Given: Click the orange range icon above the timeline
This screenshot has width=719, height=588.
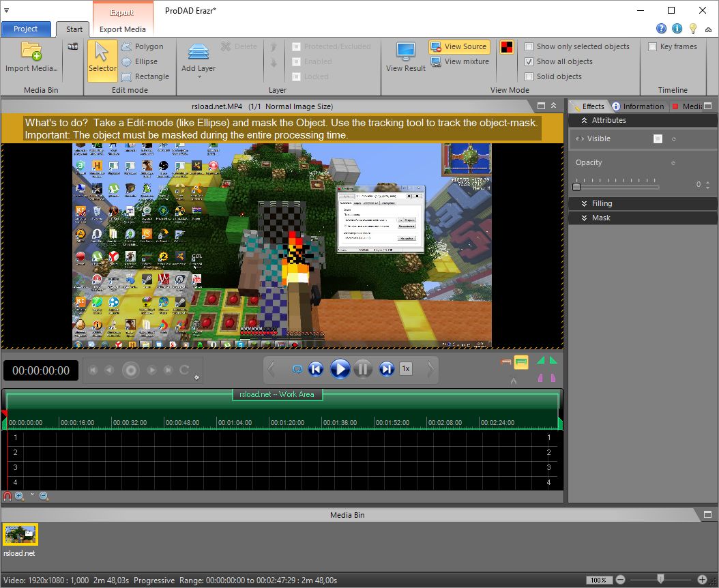Looking at the screenshot, I should pos(505,362).
